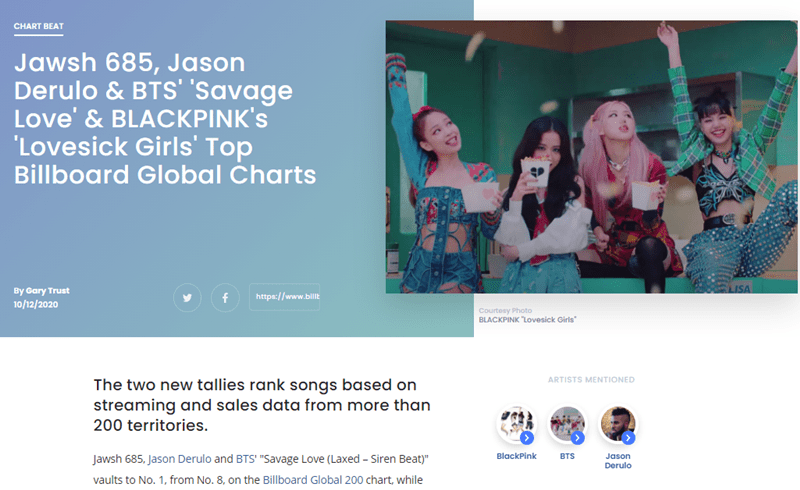Open BTS name link under artists mentioned
Image resolution: width=800 pixels, height=490 pixels.
[567, 456]
